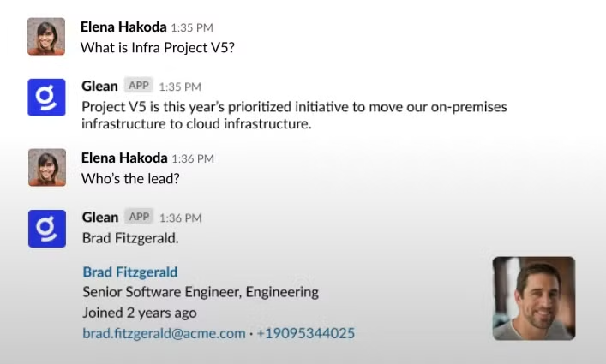
Task: Click the 1:36 PM timestamp on Elena's message
Action: (193, 158)
